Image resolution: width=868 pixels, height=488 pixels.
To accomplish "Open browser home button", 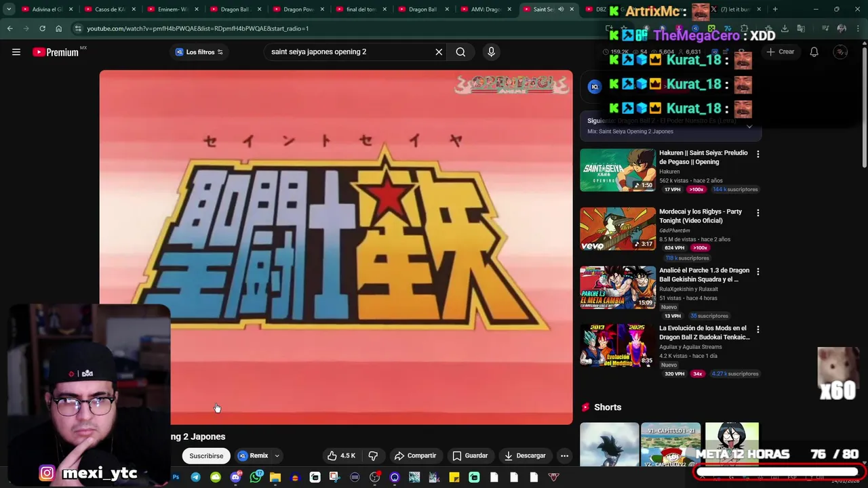I will (58, 28).
